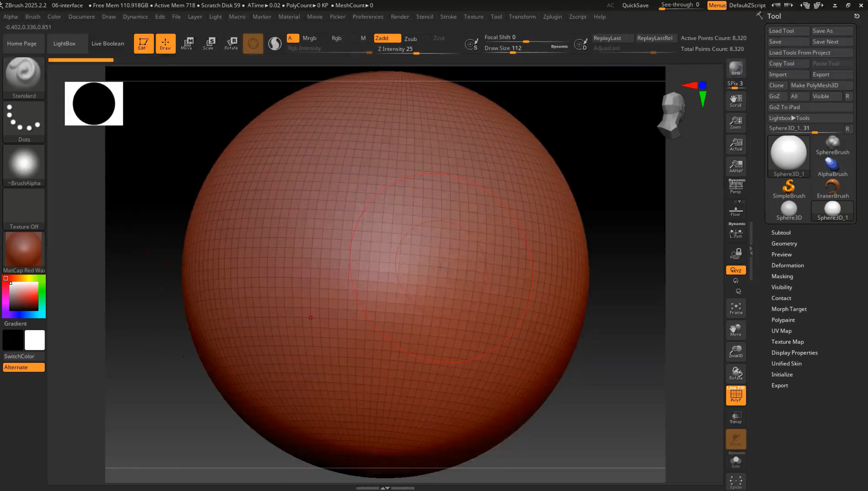Enable Zsub sculpting mode
The height and width of the screenshot is (491, 868).
(411, 39)
